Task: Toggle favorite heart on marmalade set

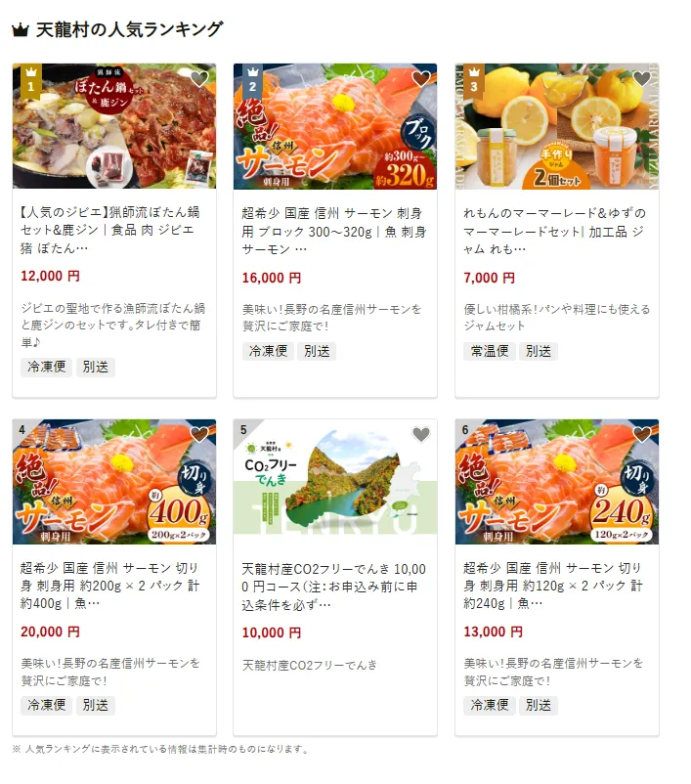Action: [642, 78]
